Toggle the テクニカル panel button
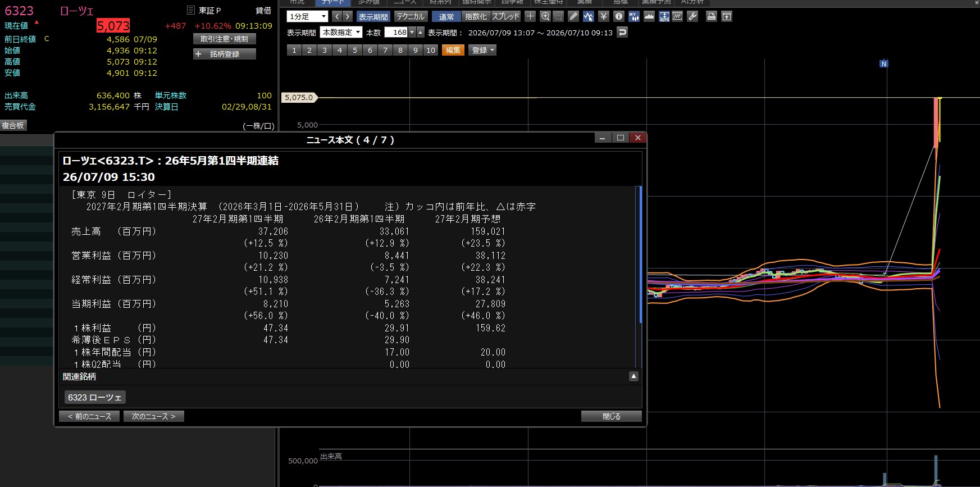 coord(411,16)
